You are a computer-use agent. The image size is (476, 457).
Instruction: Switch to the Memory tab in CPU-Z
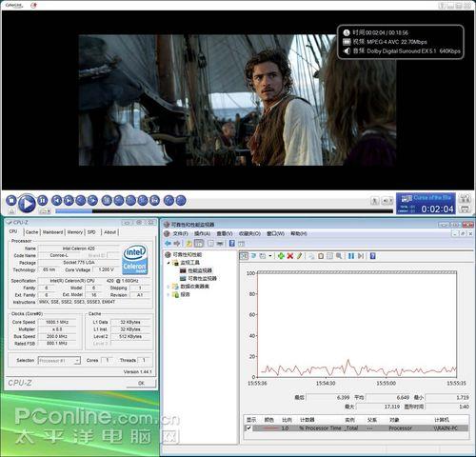click(75, 232)
